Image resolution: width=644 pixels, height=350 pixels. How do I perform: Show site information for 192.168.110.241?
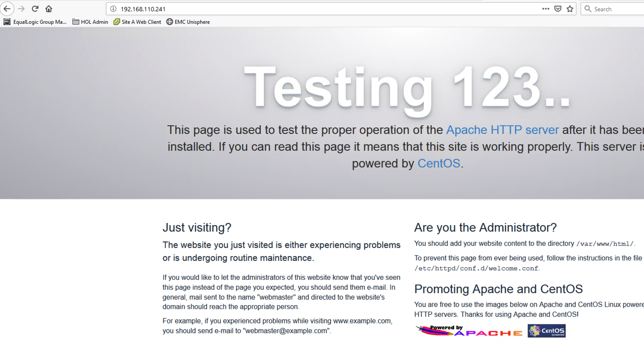point(113,9)
